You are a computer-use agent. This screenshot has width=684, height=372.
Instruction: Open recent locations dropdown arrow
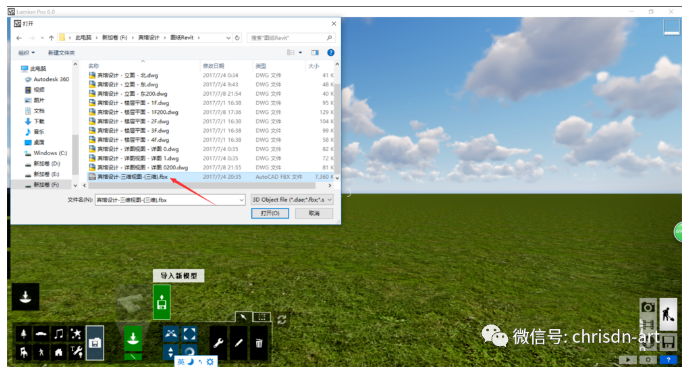(42, 38)
